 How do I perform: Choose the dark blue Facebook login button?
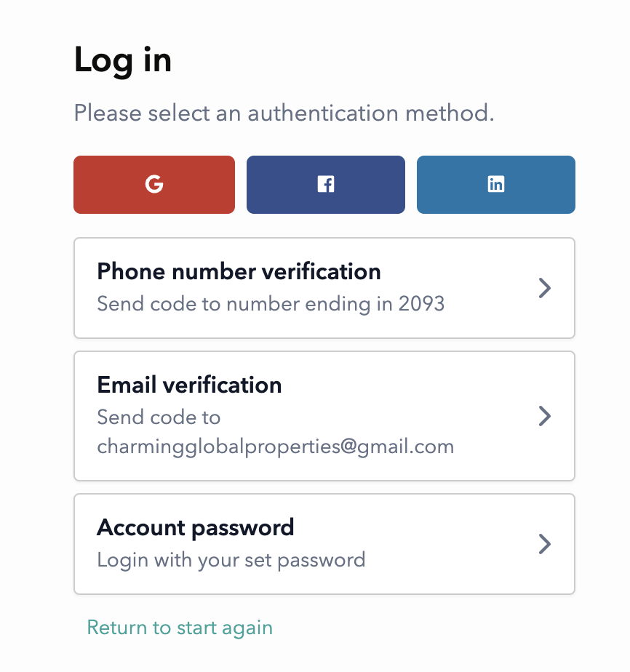pyautogui.click(x=326, y=185)
